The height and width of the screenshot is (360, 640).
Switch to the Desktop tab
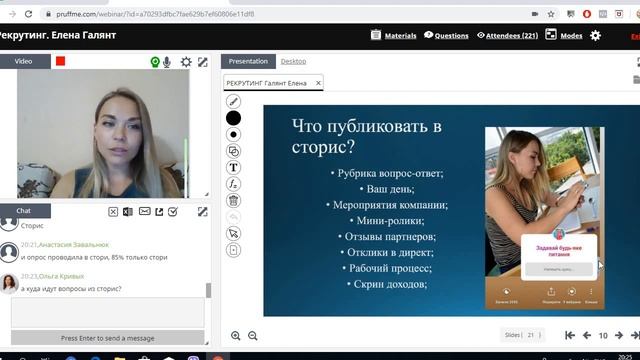(x=293, y=61)
